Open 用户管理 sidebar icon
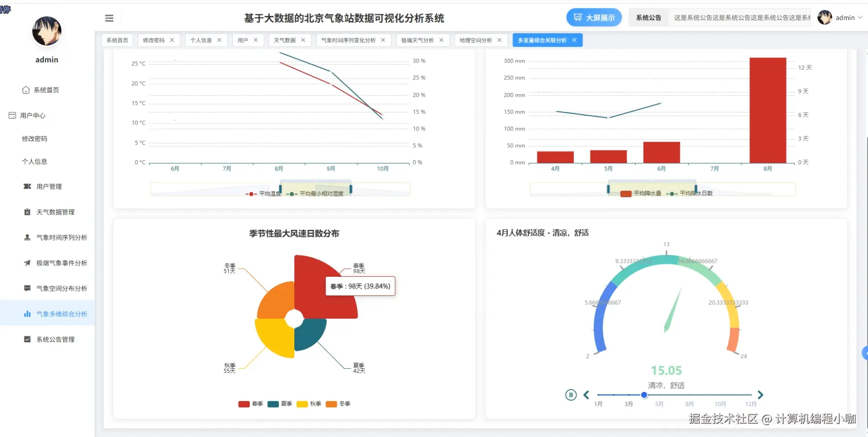The height and width of the screenshot is (437, 868). (x=27, y=187)
